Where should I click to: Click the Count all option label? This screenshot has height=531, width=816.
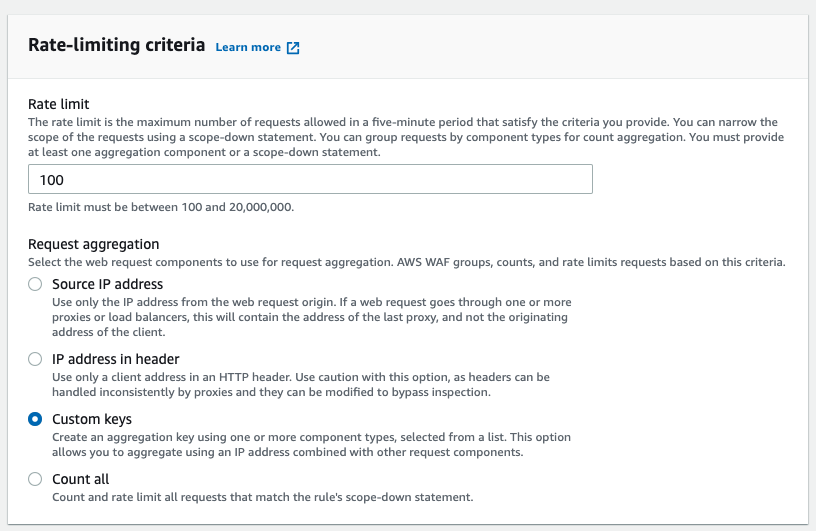(x=81, y=479)
